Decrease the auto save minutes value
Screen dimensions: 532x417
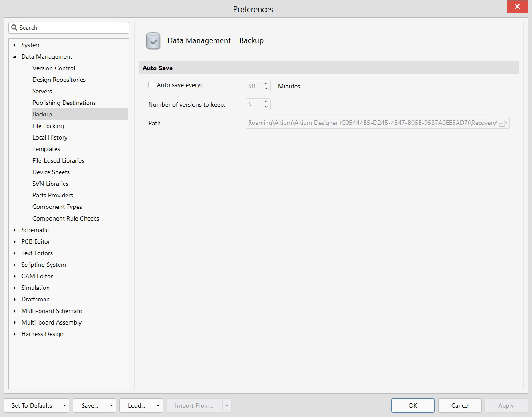tap(266, 88)
